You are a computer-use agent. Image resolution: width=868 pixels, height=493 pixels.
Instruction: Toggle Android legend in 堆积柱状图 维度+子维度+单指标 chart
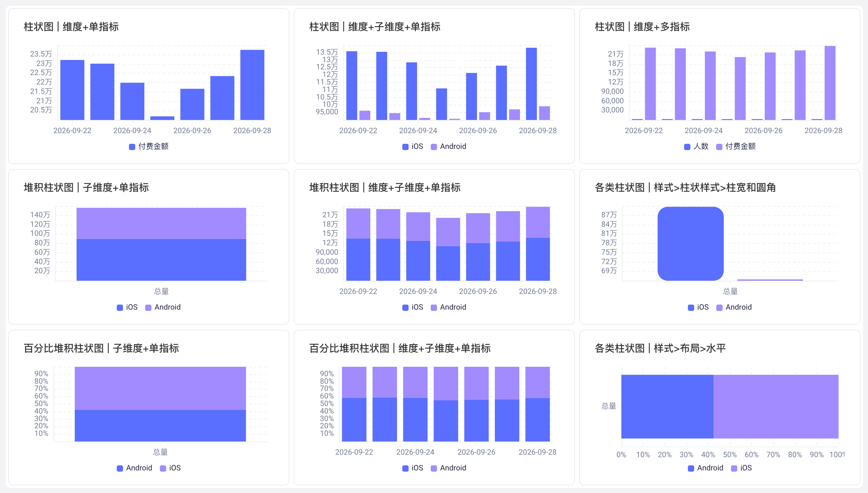tap(448, 307)
